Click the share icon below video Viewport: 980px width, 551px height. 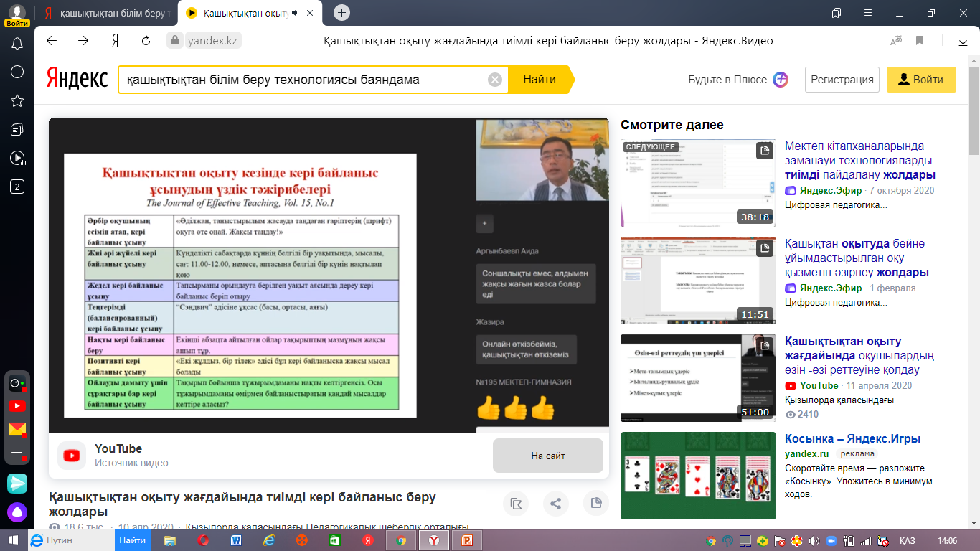click(x=555, y=504)
